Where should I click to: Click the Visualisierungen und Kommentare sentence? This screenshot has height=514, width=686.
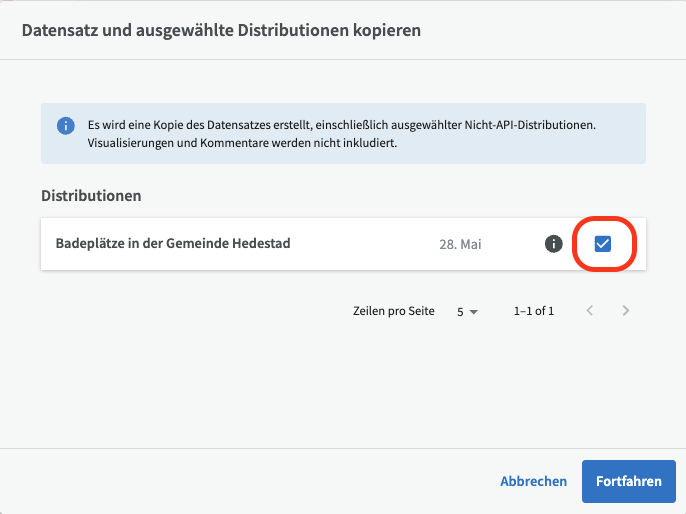pyautogui.click(x=242, y=143)
